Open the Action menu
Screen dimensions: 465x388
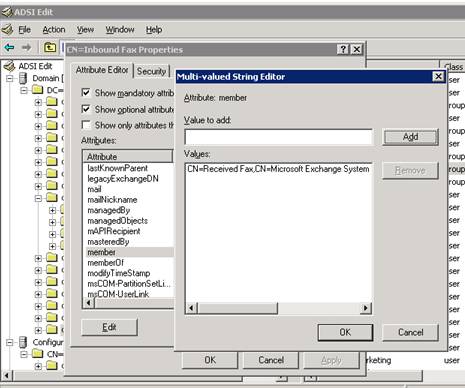point(54,30)
